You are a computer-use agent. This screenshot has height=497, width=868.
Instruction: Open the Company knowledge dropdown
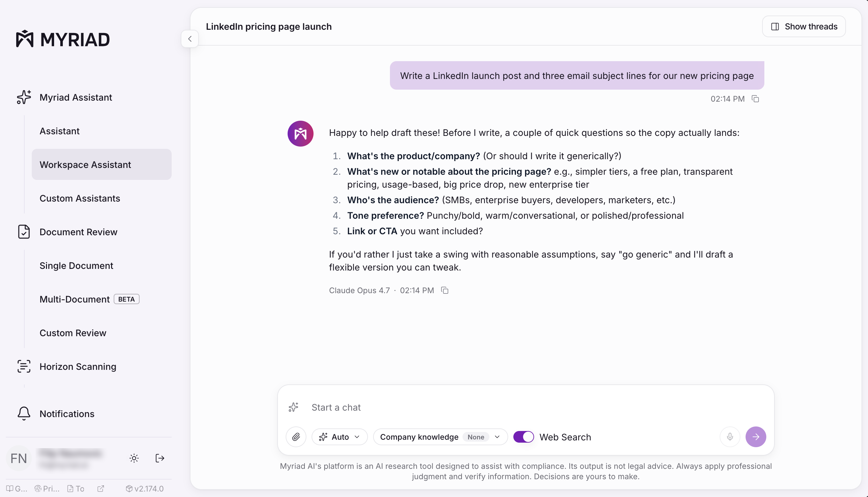point(440,437)
